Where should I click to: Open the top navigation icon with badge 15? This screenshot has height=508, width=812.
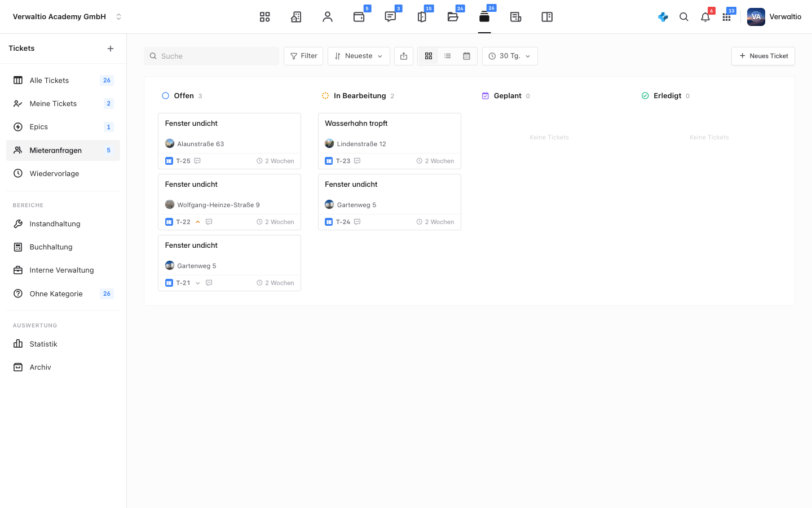[x=422, y=17]
